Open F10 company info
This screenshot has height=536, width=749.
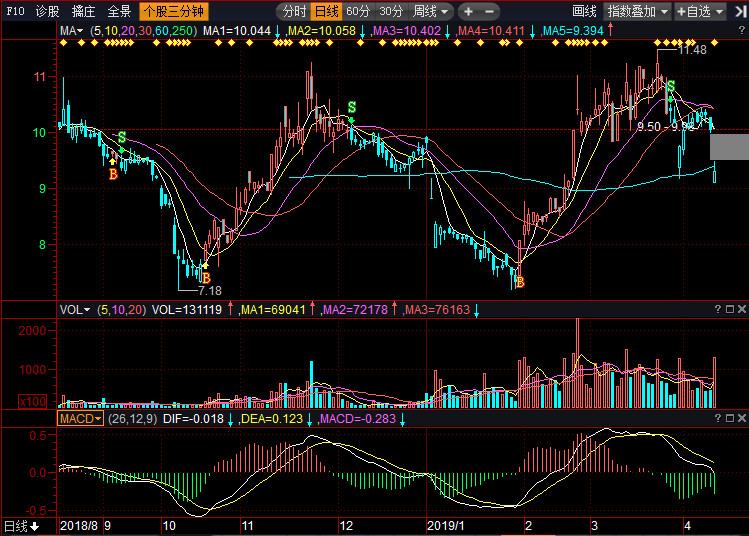pos(15,12)
